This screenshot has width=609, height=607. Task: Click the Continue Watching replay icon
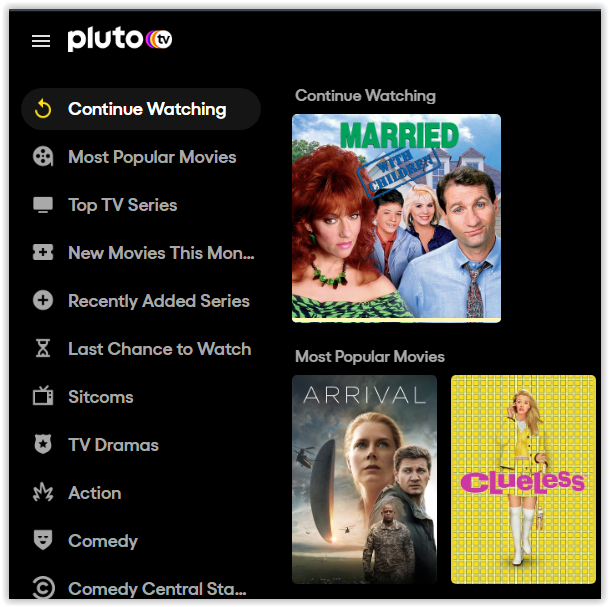click(43, 109)
